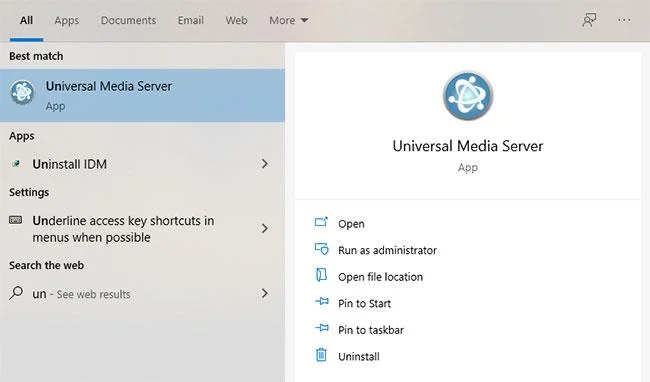Image resolution: width=650 pixels, height=382 pixels.
Task: Click the shield icon for Run as administrator
Action: [321, 249]
